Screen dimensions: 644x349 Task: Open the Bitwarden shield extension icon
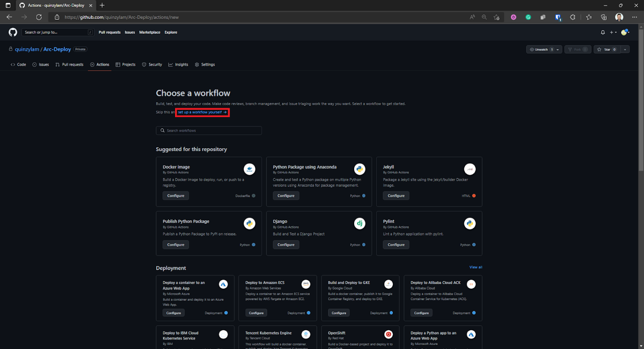pos(558,17)
